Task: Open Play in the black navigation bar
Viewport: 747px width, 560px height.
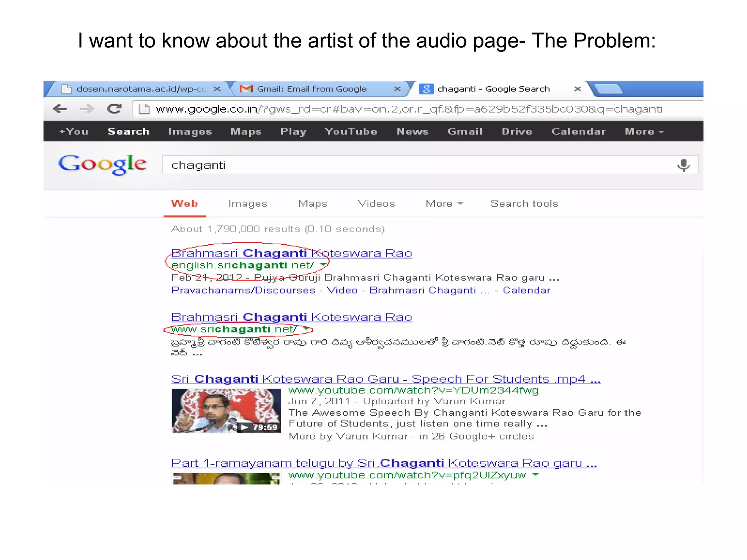Action: point(293,131)
